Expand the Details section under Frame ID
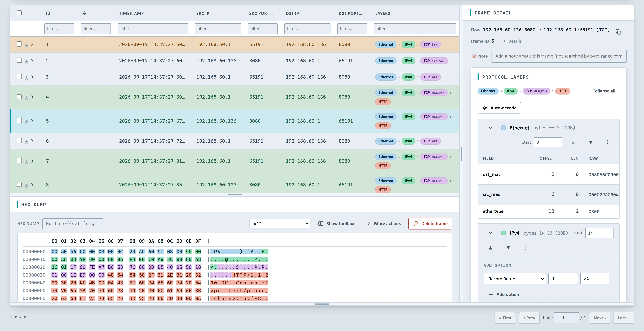 click(512, 41)
